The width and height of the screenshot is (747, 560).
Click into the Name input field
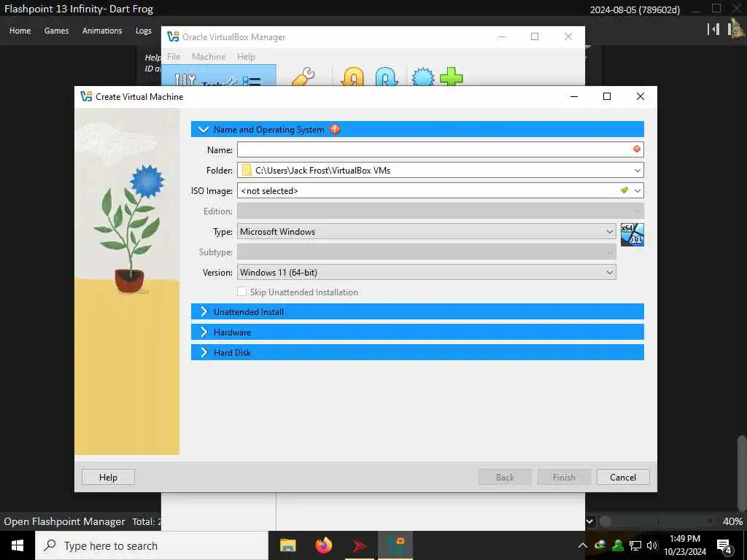[x=440, y=149]
